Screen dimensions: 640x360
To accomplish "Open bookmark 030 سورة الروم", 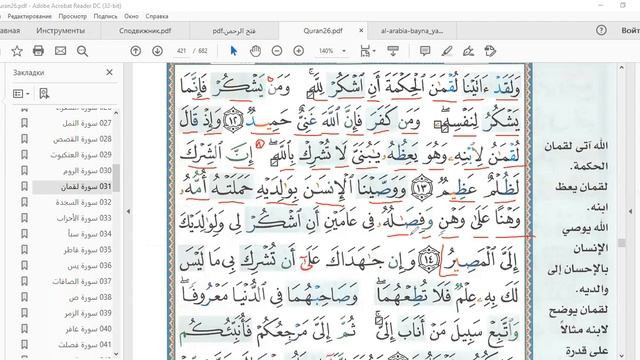I will point(87,171).
